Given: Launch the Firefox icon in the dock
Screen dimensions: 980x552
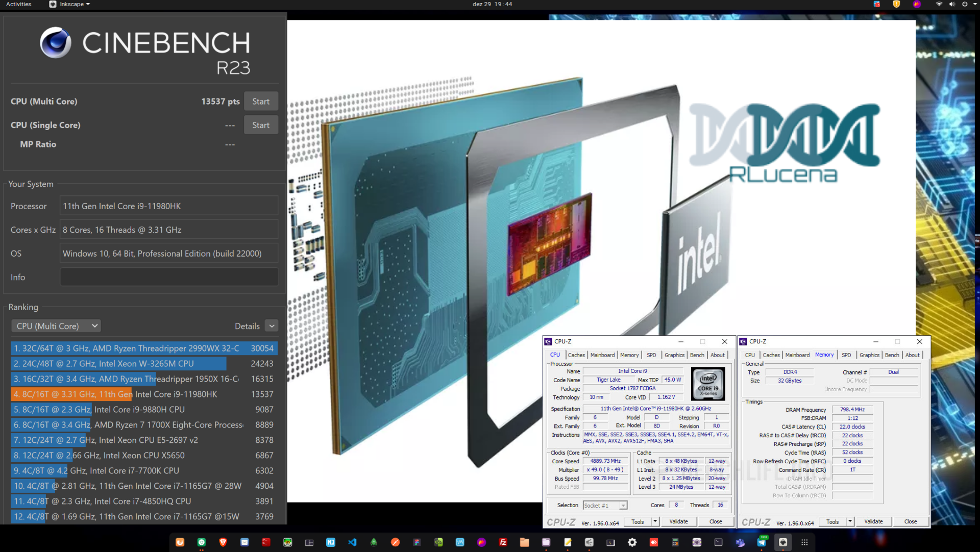Looking at the screenshot, I should tap(180, 542).
